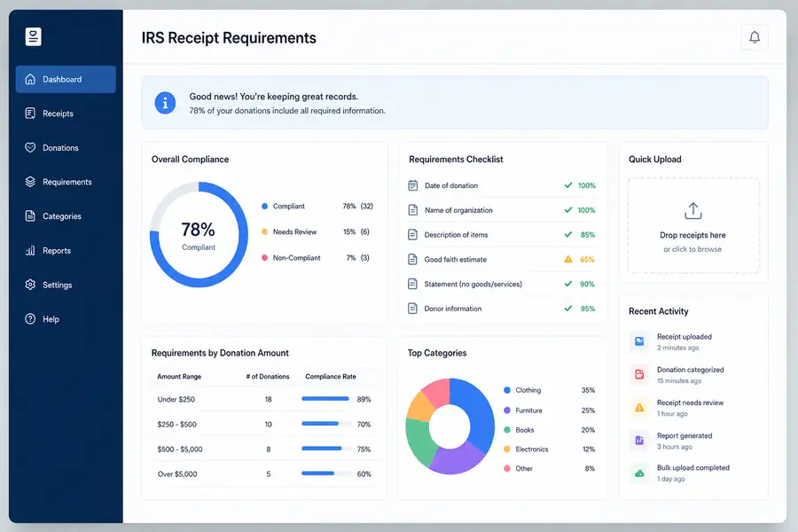Click the 'or click to browse' link
Screen dimensions: 798x532
pos(692,249)
